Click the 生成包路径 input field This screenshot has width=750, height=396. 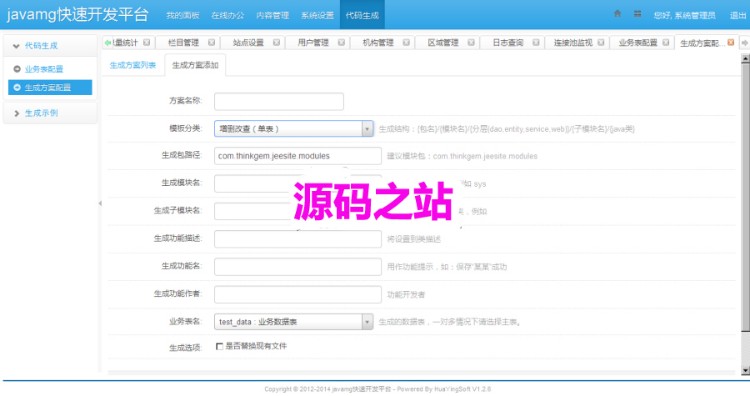tap(298, 156)
